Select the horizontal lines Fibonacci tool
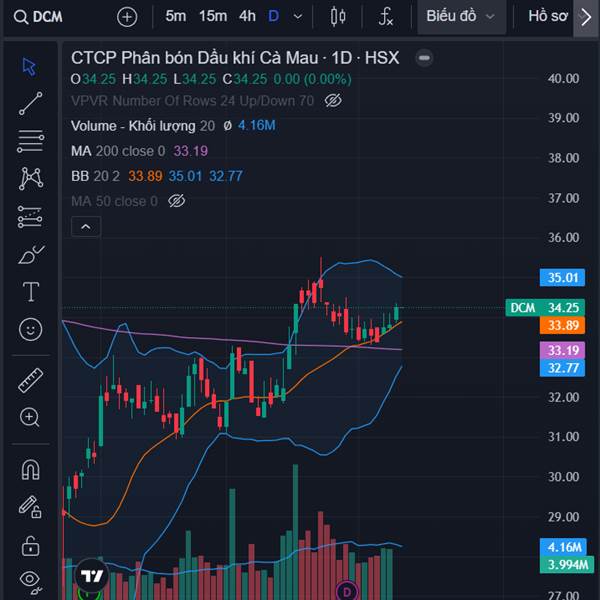 (x=31, y=141)
